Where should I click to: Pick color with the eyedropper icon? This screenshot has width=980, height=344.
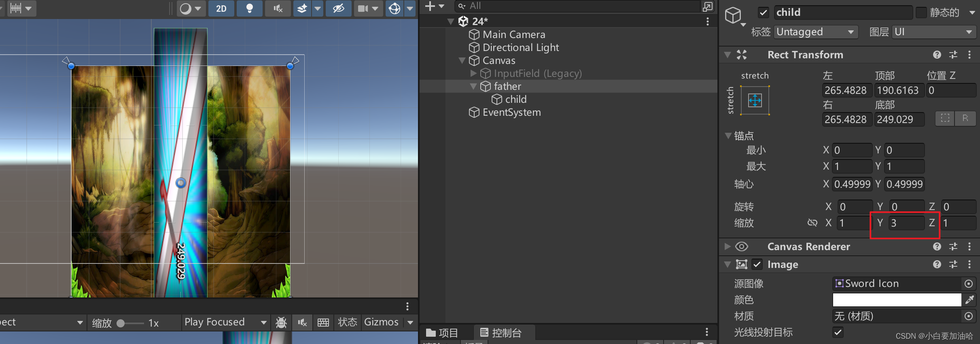(x=969, y=300)
